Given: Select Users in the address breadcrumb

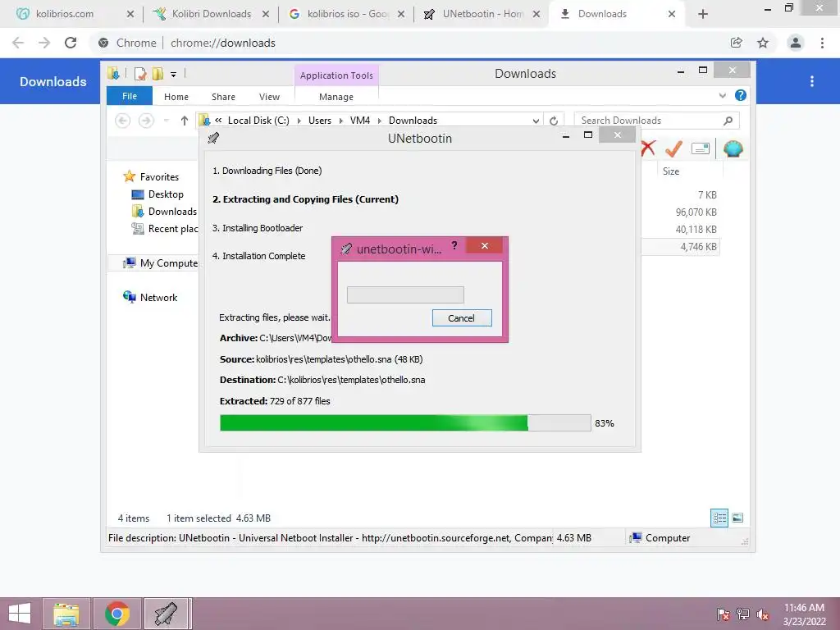Looking at the screenshot, I should (x=320, y=121).
